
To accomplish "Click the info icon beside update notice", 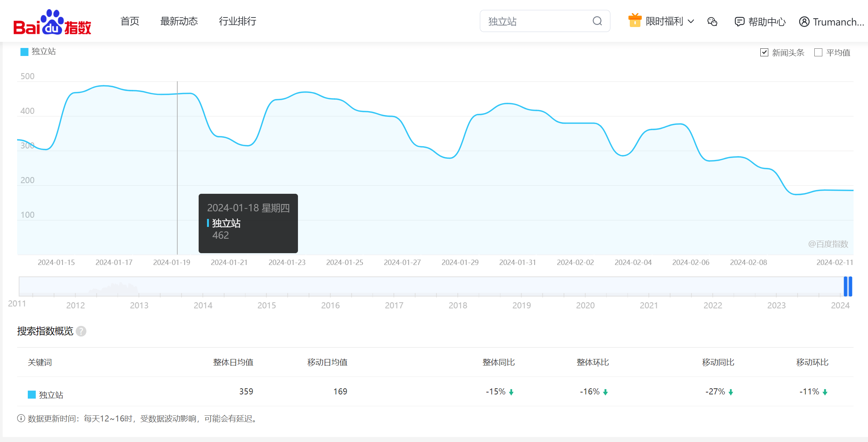I will pyautogui.click(x=21, y=418).
